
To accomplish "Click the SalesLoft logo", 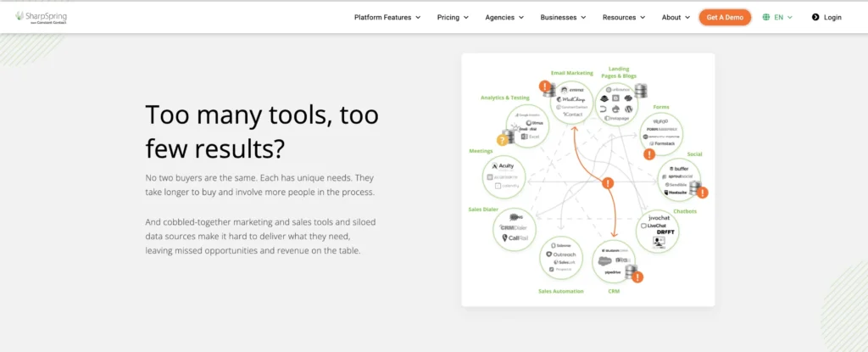I will pyautogui.click(x=563, y=261).
